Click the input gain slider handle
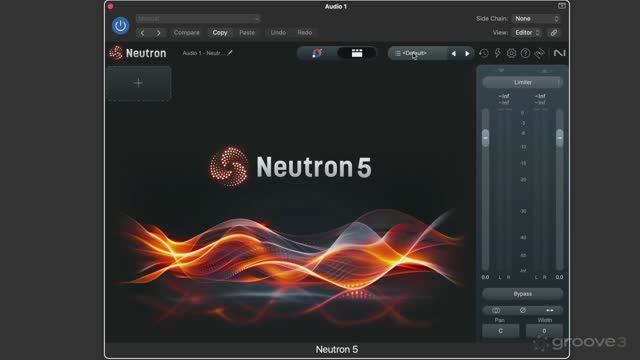This screenshot has height=360, width=640. [x=485, y=138]
